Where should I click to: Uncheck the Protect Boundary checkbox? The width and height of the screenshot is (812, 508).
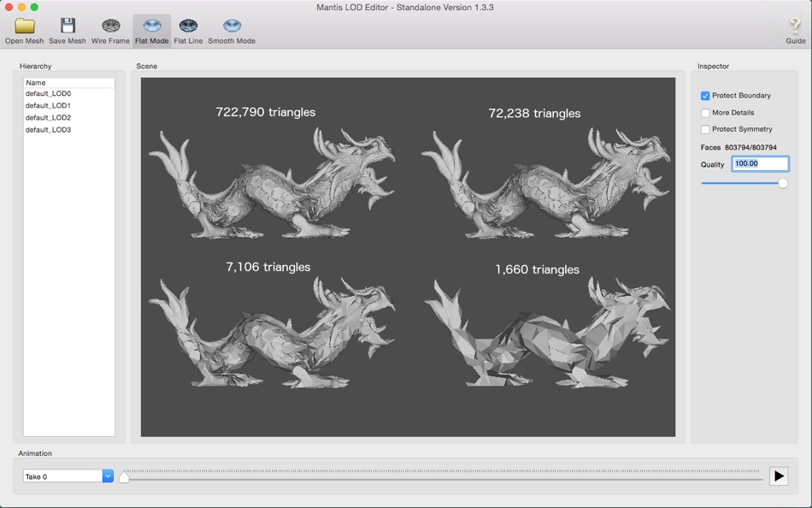(705, 96)
